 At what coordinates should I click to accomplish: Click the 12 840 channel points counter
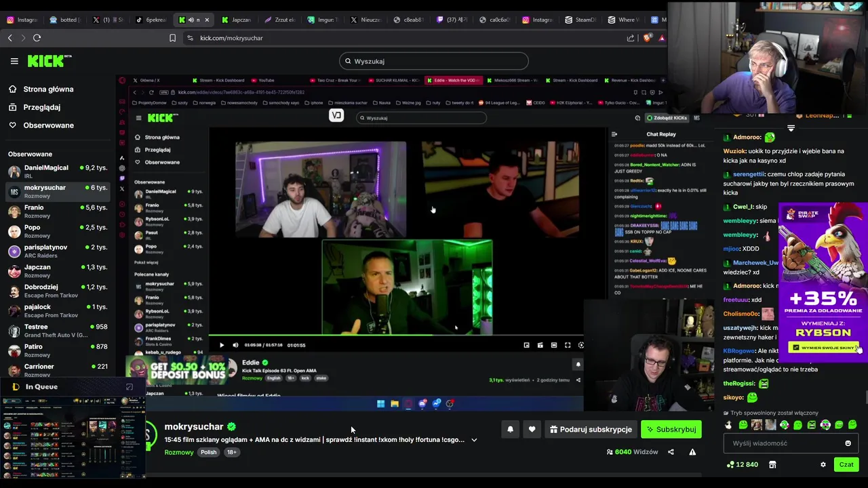pos(742,464)
